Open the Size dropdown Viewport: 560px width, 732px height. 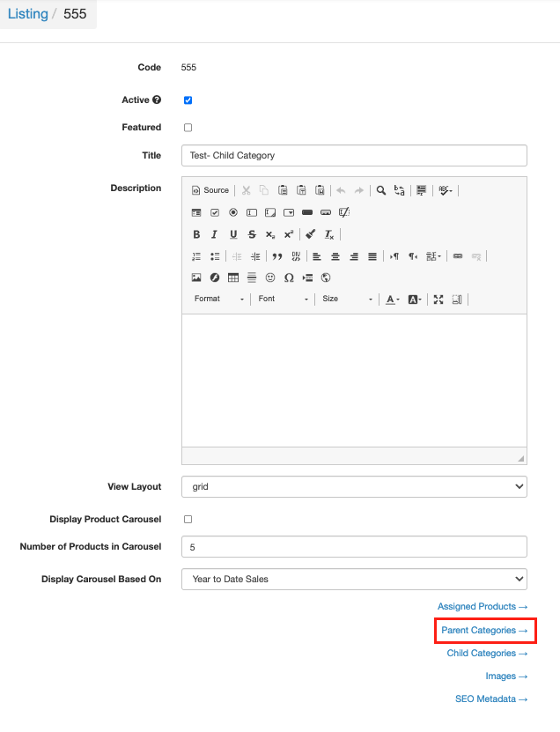pyautogui.click(x=347, y=299)
